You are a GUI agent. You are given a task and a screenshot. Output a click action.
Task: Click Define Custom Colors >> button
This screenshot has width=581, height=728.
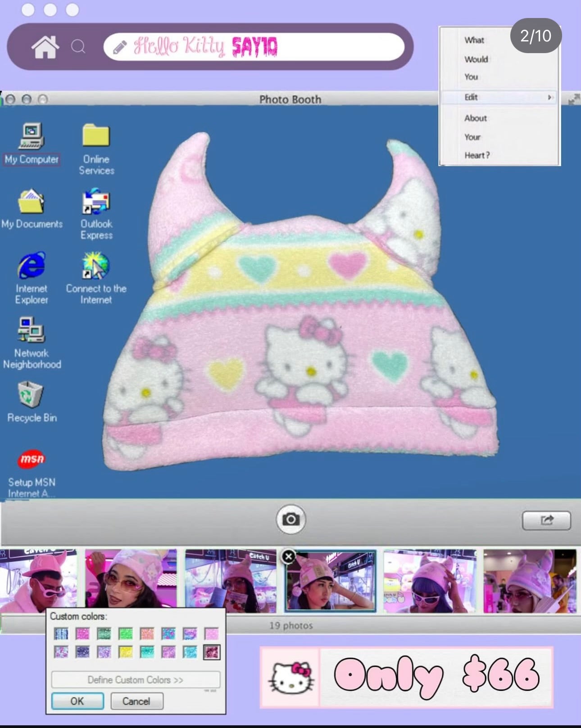(x=136, y=680)
